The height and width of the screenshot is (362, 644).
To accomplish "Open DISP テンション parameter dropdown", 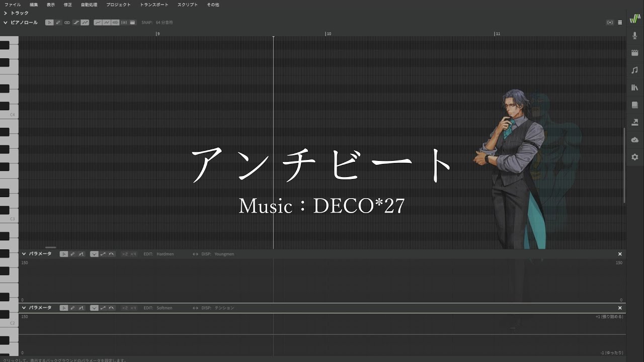I will [x=224, y=308].
